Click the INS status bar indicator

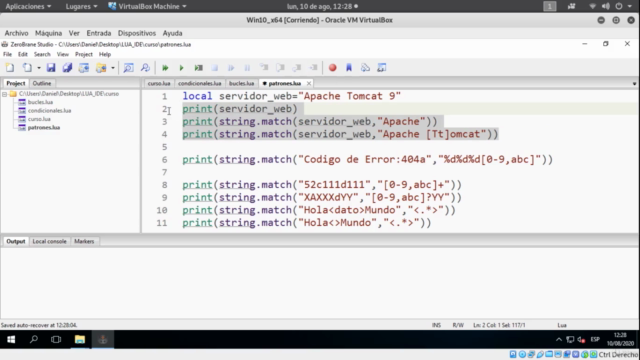coord(436,325)
